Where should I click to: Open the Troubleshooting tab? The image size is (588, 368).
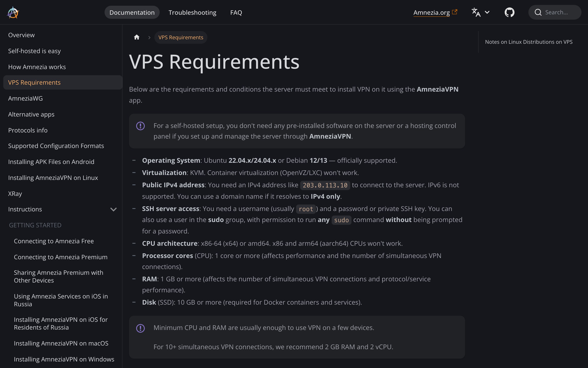[x=193, y=12]
